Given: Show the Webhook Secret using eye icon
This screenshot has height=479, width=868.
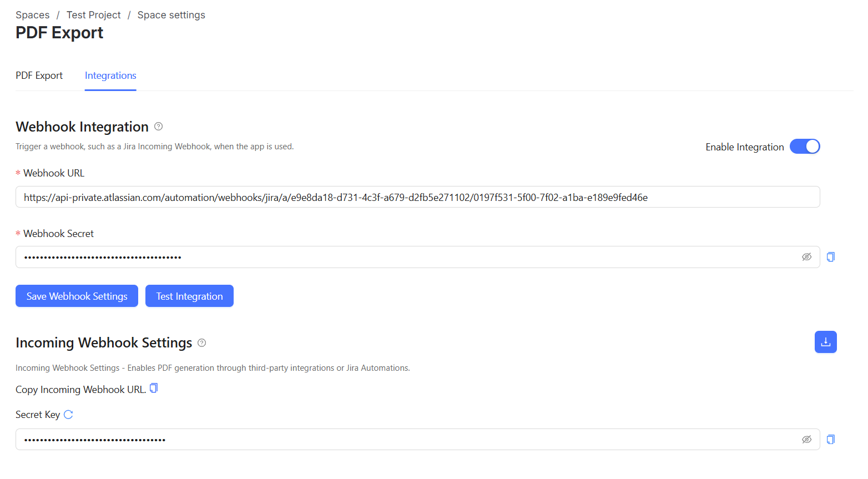Looking at the screenshot, I should pyautogui.click(x=806, y=257).
